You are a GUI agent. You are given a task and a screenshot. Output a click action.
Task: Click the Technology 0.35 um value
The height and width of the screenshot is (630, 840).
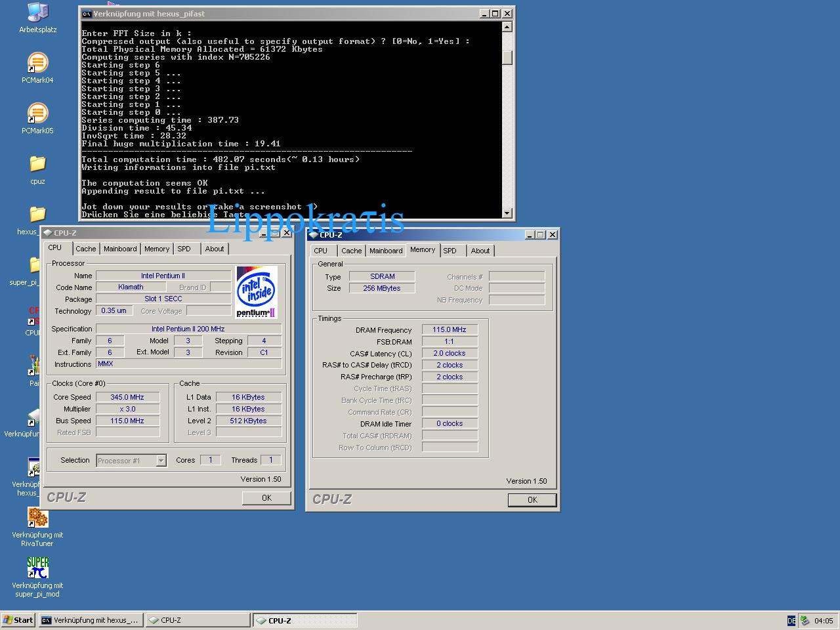(114, 310)
